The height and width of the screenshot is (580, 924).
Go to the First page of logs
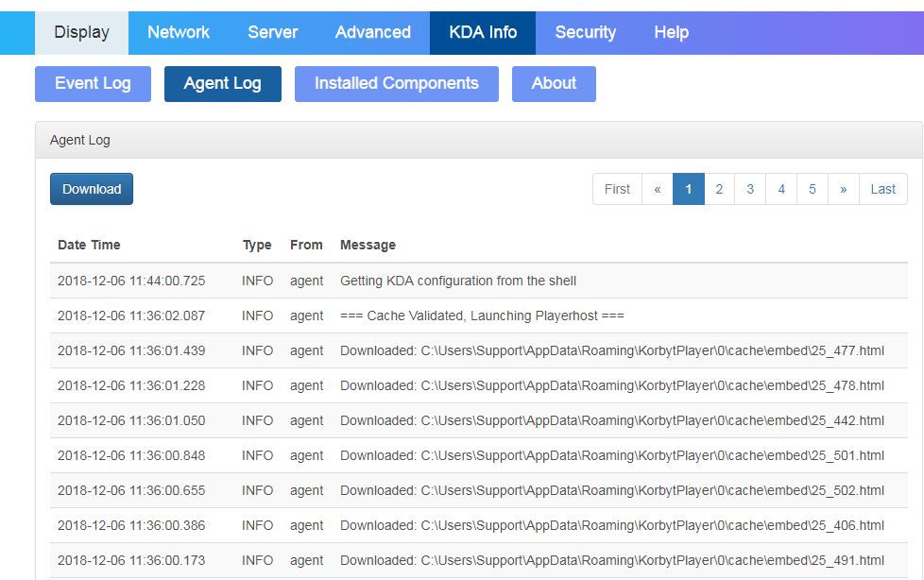[617, 188]
